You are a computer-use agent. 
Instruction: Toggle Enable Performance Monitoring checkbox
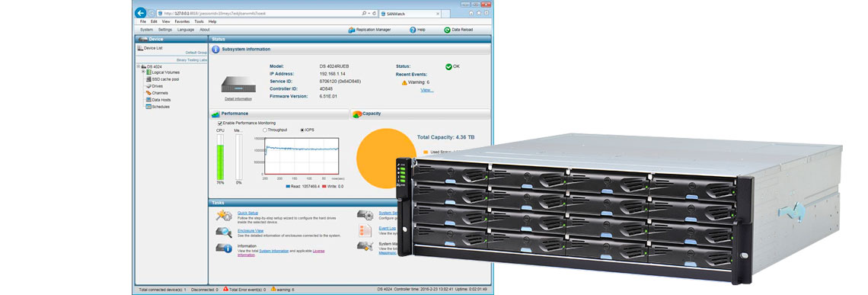point(220,123)
